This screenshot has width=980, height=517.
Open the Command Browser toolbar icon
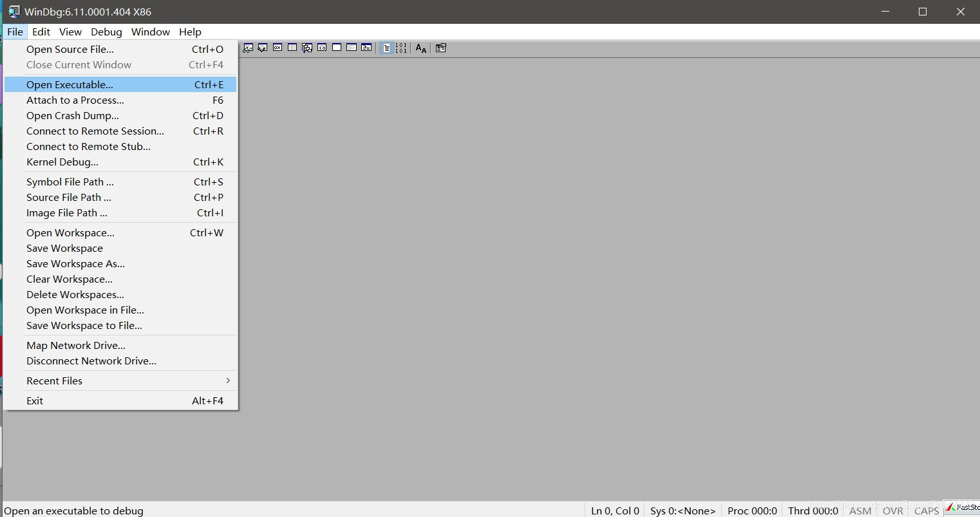[366, 48]
